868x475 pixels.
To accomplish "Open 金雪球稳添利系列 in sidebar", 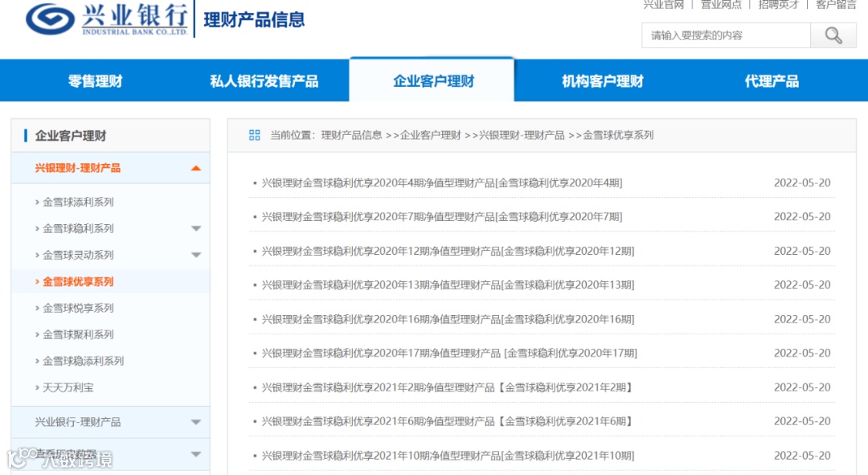I will point(83,361).
